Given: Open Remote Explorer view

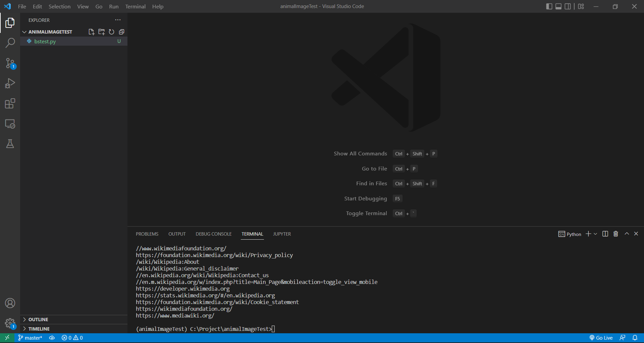Looking at the screenshot, I should [x=10, y=124].
